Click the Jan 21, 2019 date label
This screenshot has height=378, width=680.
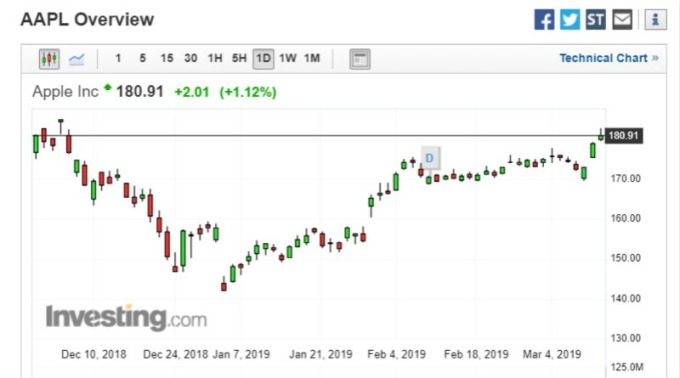[320, 355]
